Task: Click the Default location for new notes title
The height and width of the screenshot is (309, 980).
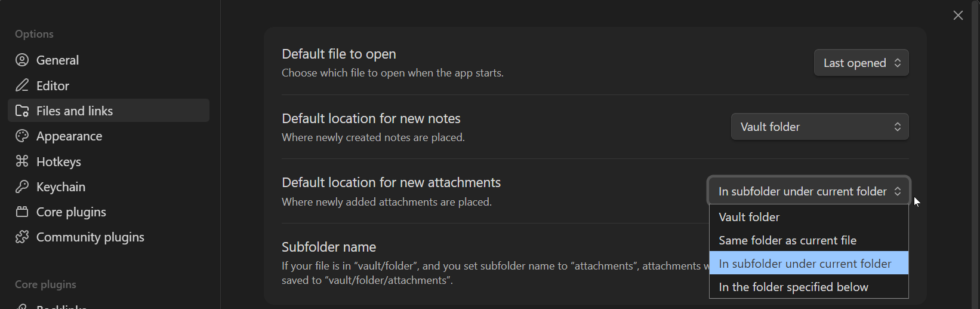Action: pos(371,118)
